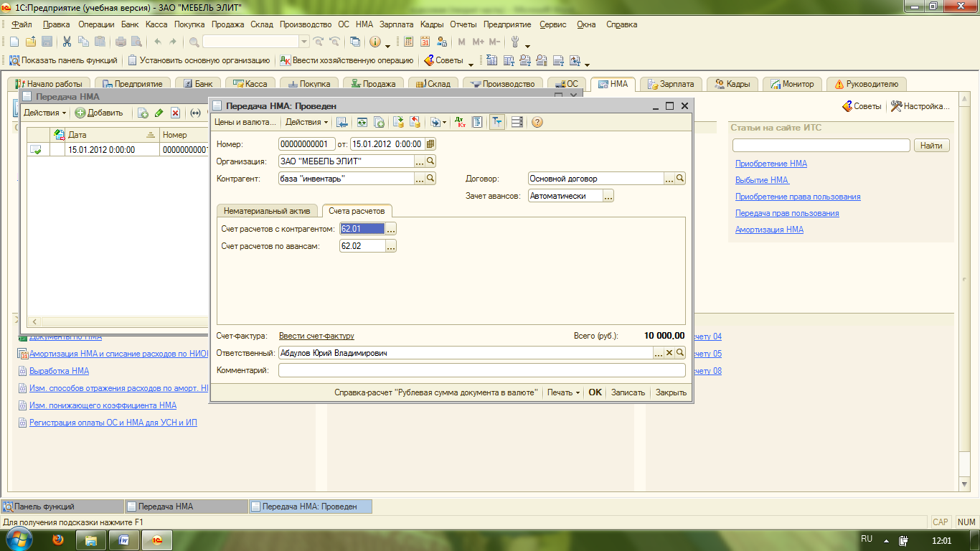Screen dimensions: 980x551
Task: Open the calendar icon showing 31
Action: pyautogui.click(x=425, y=42)
